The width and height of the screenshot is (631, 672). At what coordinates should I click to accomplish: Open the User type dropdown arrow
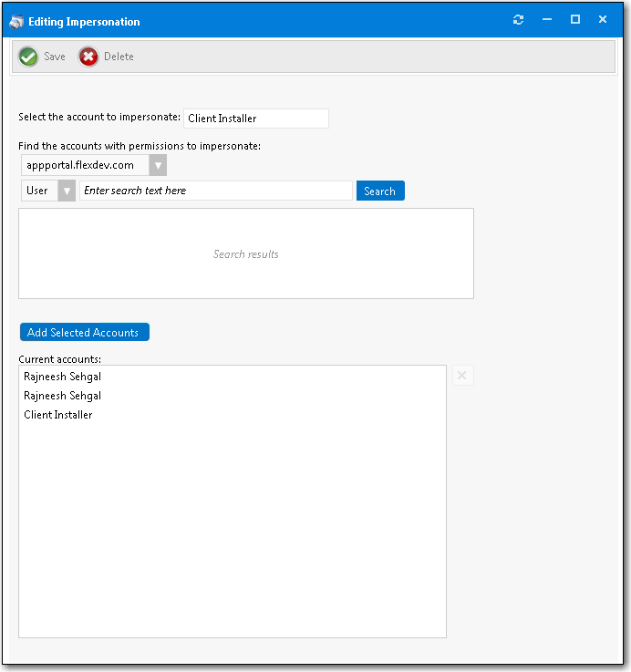(67, 191)
